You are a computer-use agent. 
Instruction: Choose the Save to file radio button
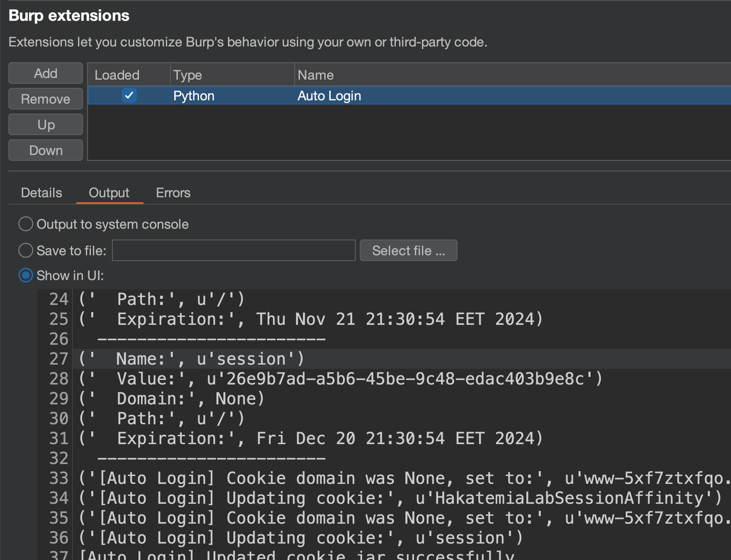pyautogui.click(x=26, y=250)
